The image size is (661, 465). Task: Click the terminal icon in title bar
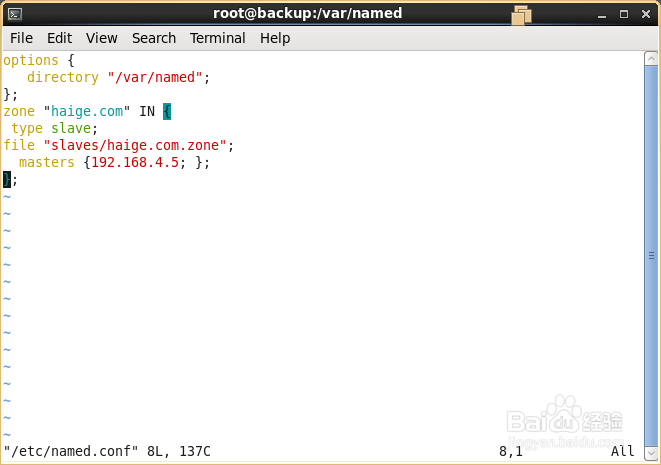(15, 14)
